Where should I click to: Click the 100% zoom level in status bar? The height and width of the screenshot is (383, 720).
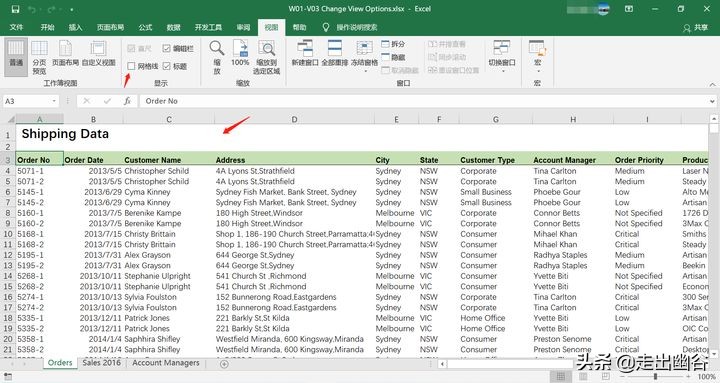(x=706, y=377)
